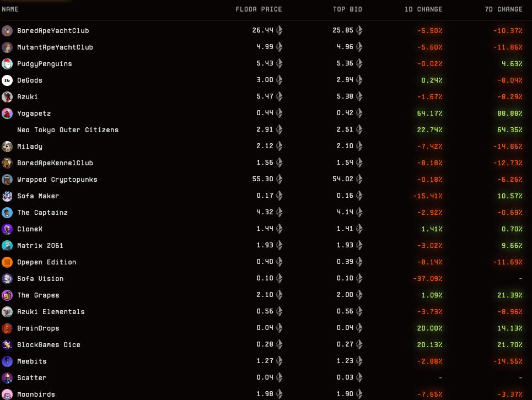The image size is (532, 400).
Task: Select the CloneX avatar icon
Action: 7,229
